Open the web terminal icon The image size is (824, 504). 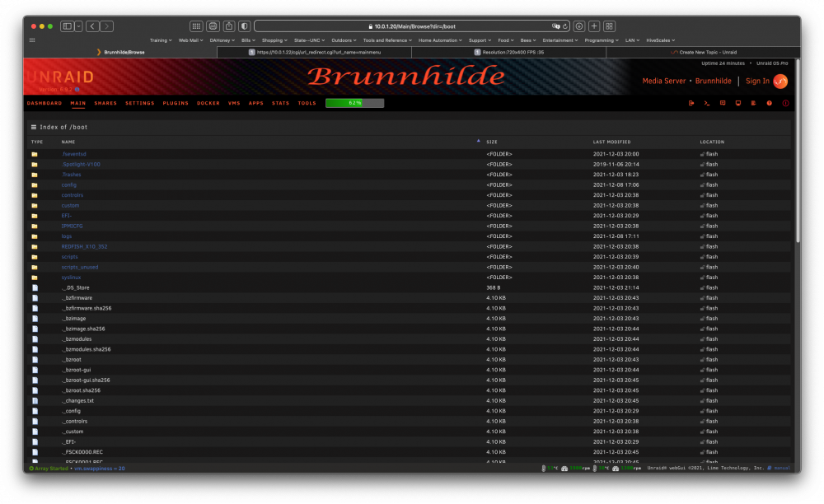[707, 104]
